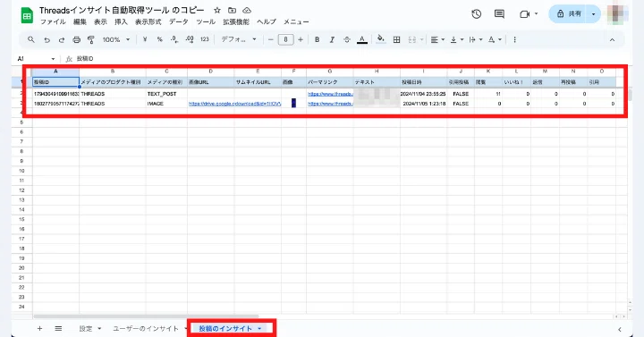Redo the last action
The width and height of the screenshot is (644, 337).
[62, 40]
